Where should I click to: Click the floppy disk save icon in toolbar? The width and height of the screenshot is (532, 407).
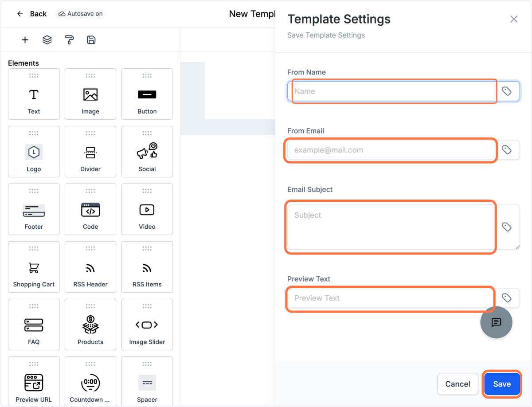pyautogui.click(x=91, y=40)
